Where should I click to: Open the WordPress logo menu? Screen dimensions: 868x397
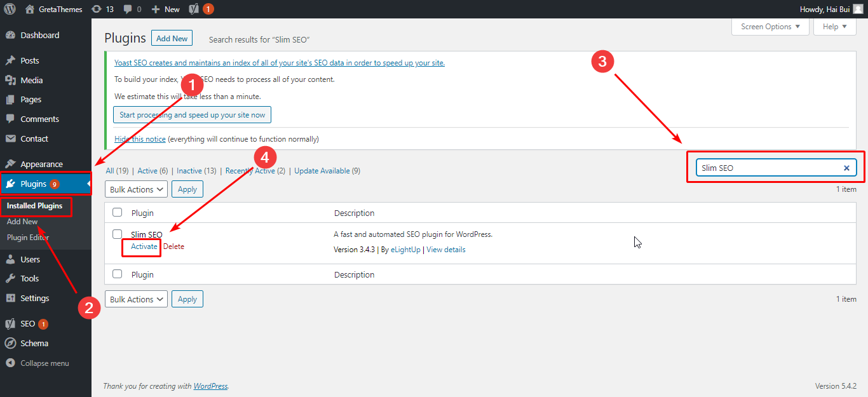10,9
